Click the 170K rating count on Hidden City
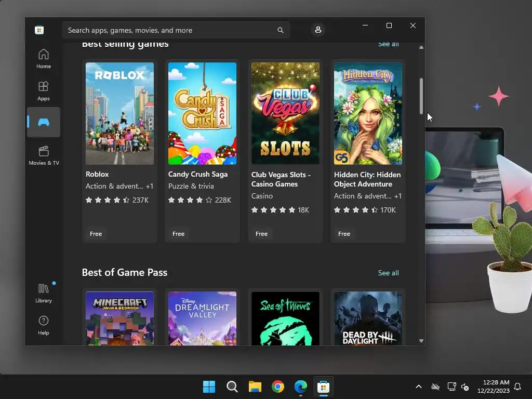The height and width of the screenshot is (399, 532). [388, 210]
